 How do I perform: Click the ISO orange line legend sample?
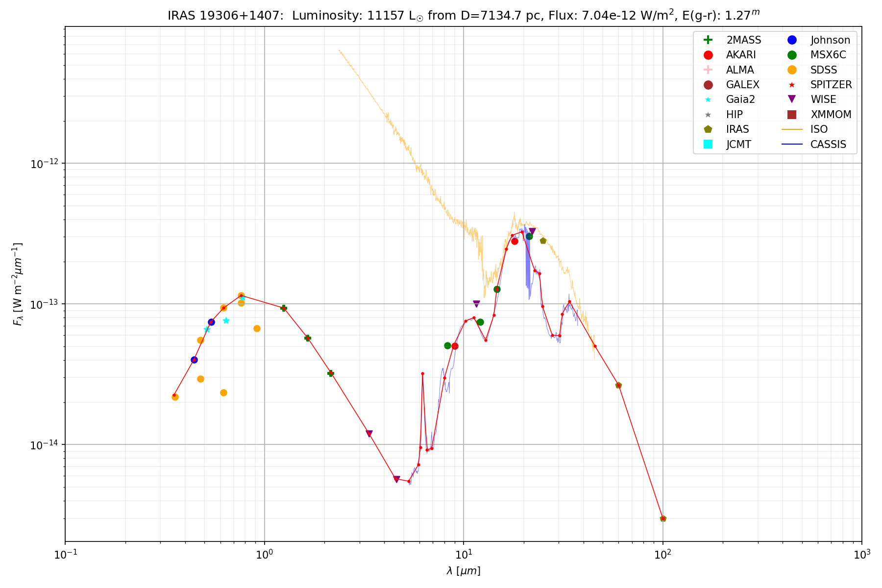(x=791, y=129)
